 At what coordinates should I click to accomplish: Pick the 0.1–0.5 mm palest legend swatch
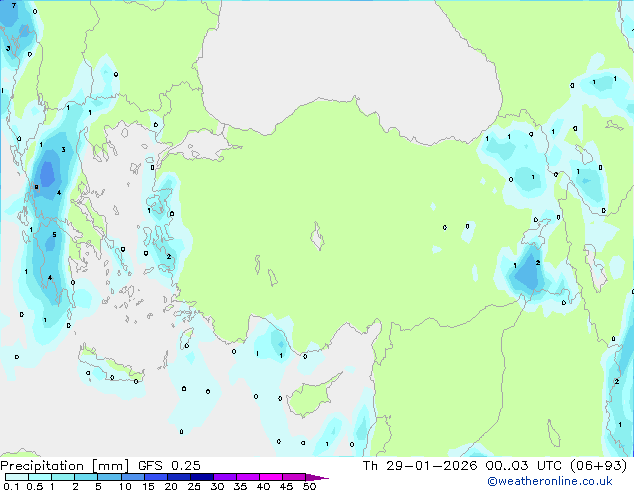(x=17, y=477)
